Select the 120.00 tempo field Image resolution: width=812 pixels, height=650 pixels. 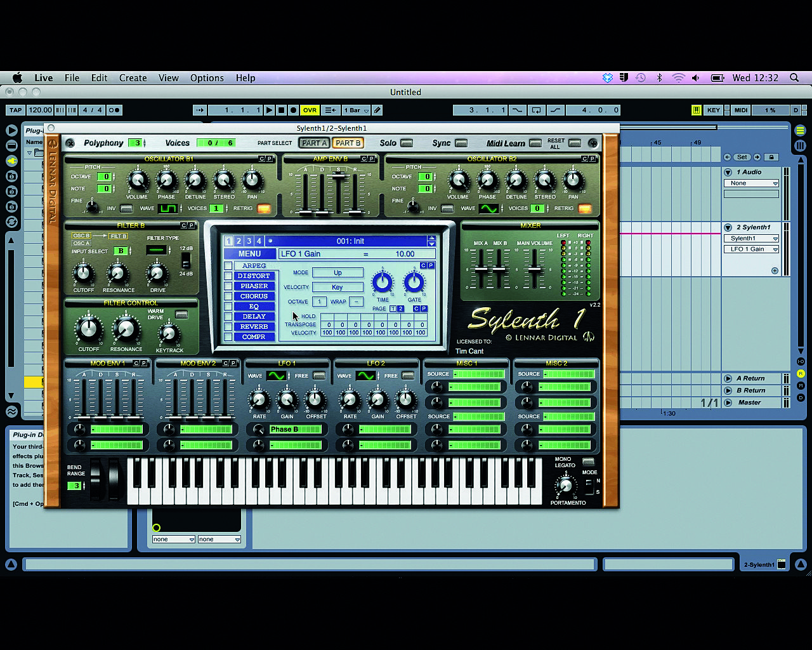[x=40, y=110]
